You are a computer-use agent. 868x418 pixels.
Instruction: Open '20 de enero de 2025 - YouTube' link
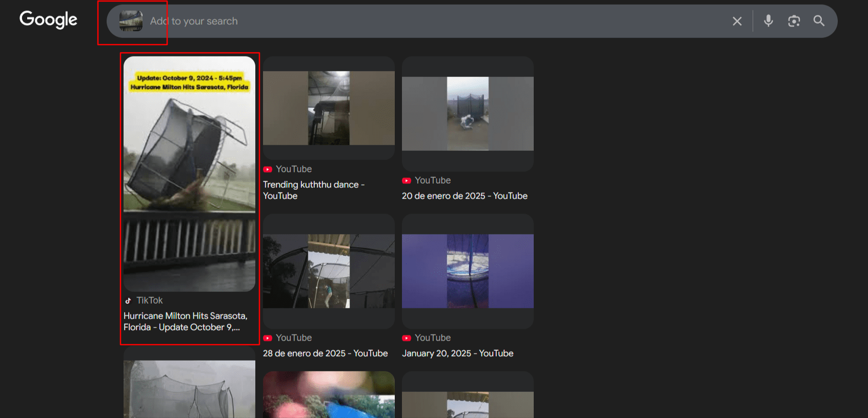pos(465,196)
